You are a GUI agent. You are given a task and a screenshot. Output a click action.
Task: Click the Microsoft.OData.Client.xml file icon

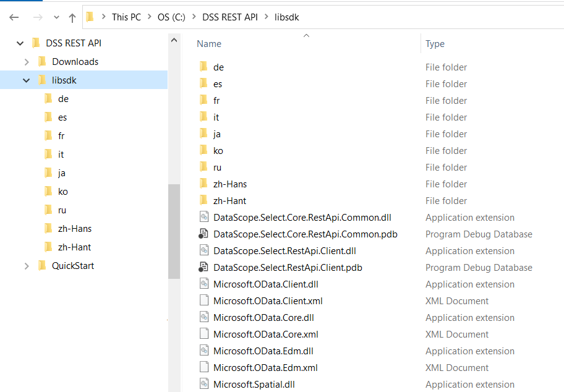(x=204, y=300)
